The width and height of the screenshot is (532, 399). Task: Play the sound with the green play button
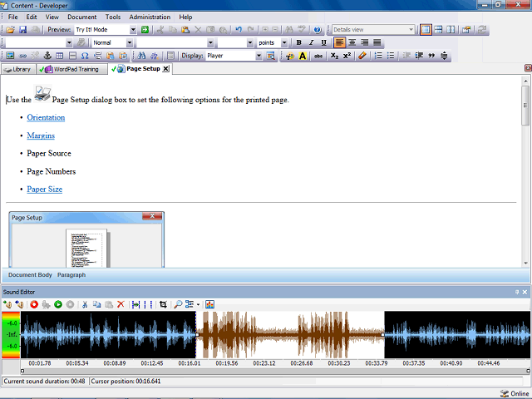pos(58,304)
